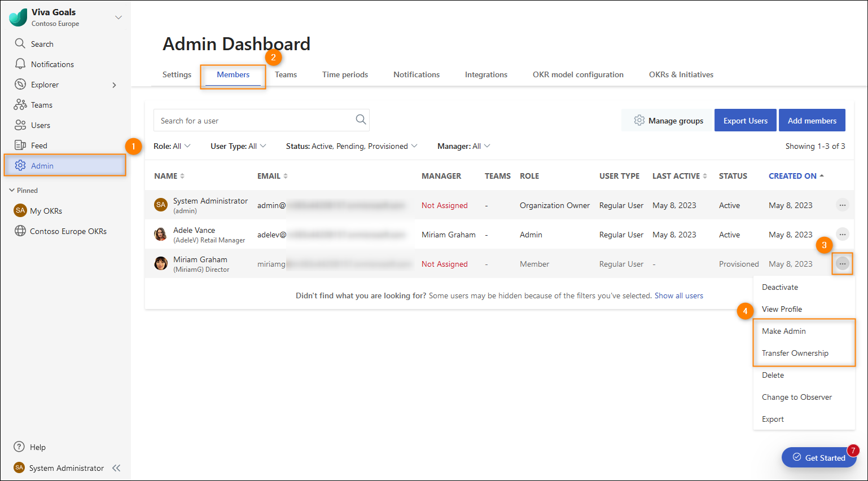
Task: Click the Viva Goals logo icon
Action: (x=18, y=17)
